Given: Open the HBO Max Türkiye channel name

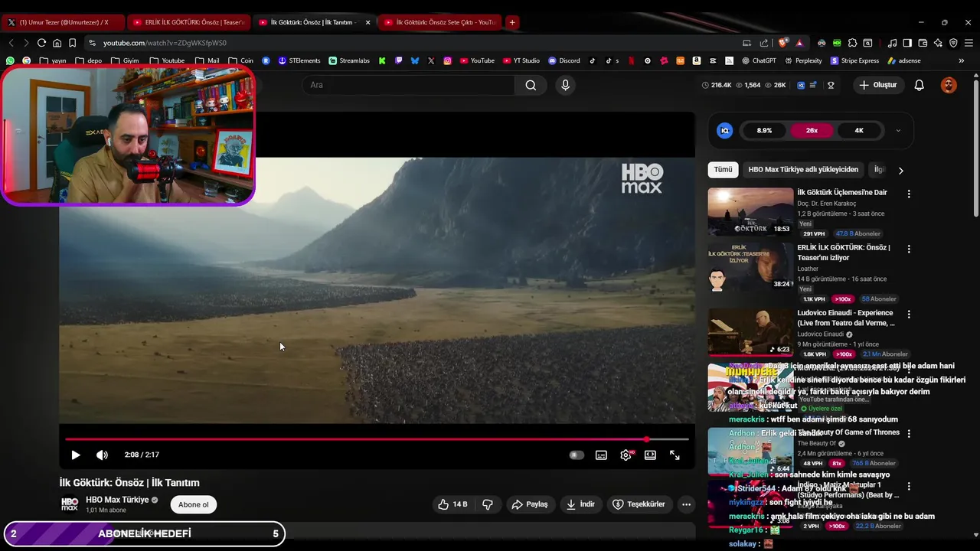Looking at the screenshot, I should (x=117, y=500).
